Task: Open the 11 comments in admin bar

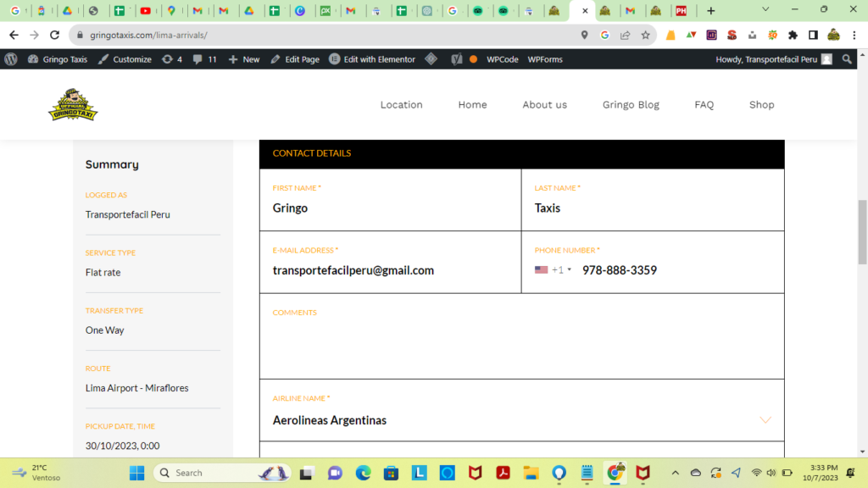Action: click(x=205, y=59)
